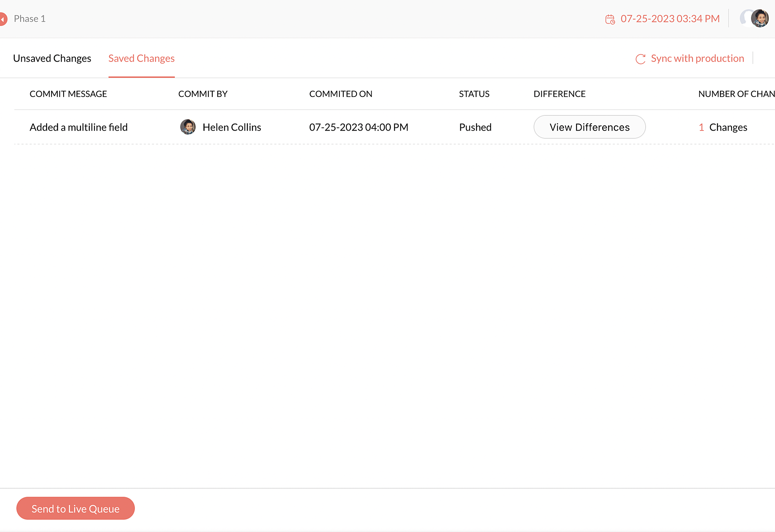Click the sync refresh icon
775x532 pixels.
coord(640,59)
